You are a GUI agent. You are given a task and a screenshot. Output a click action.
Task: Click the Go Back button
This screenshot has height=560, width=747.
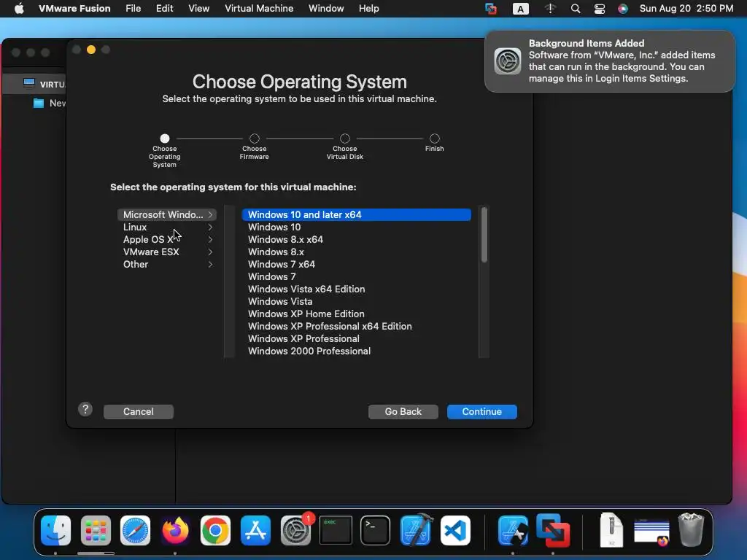[403, 411]
